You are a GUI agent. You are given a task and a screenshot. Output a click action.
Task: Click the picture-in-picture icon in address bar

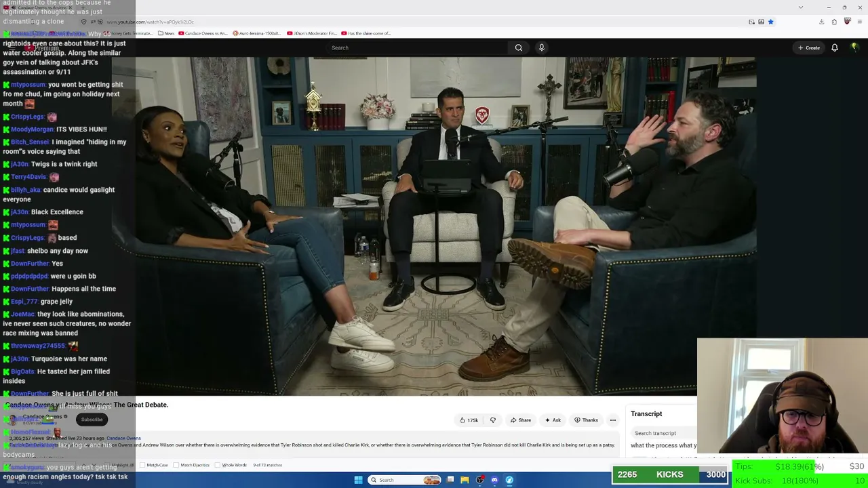(x=751, y=22)
